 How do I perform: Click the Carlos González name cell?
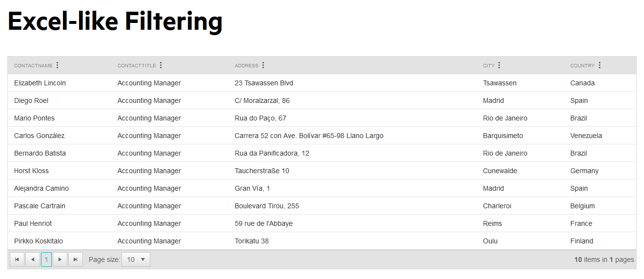[40, 136]
